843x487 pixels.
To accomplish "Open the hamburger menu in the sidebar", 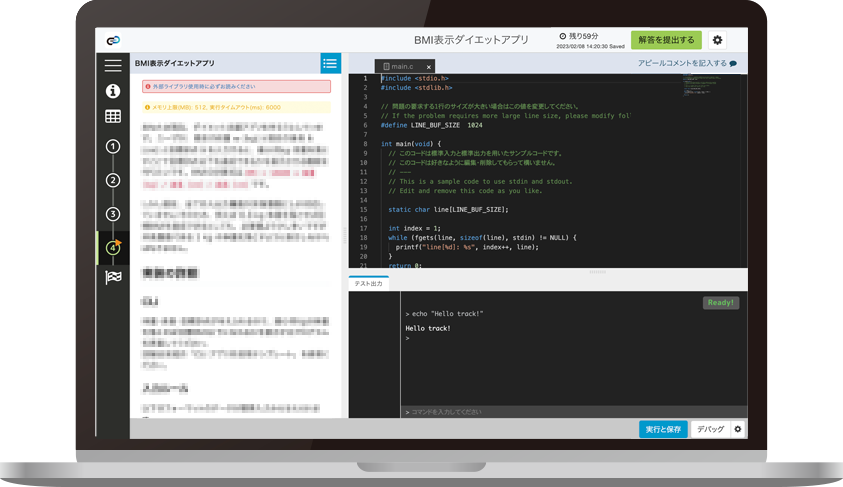I will 113,65.
